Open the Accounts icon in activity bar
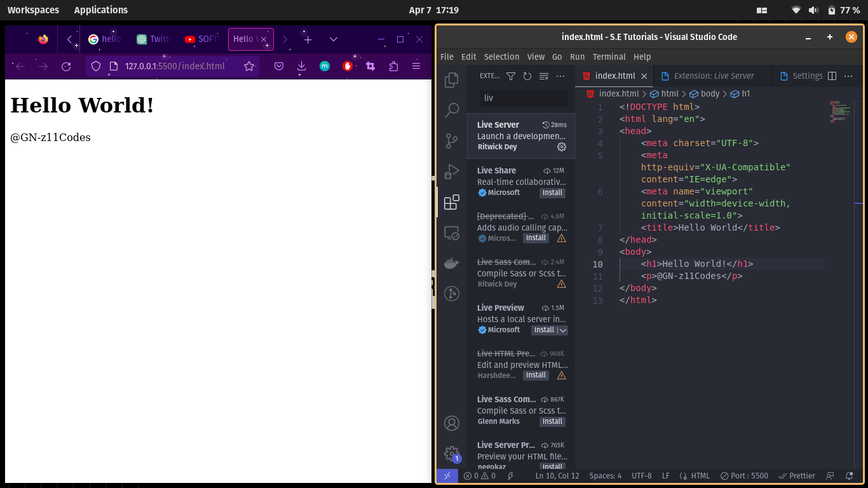868x488 pixels. click(452, 423)
